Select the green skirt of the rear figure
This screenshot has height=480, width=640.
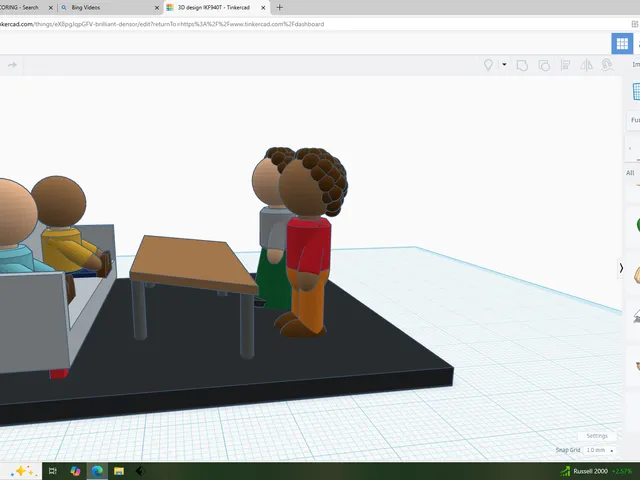273,282
